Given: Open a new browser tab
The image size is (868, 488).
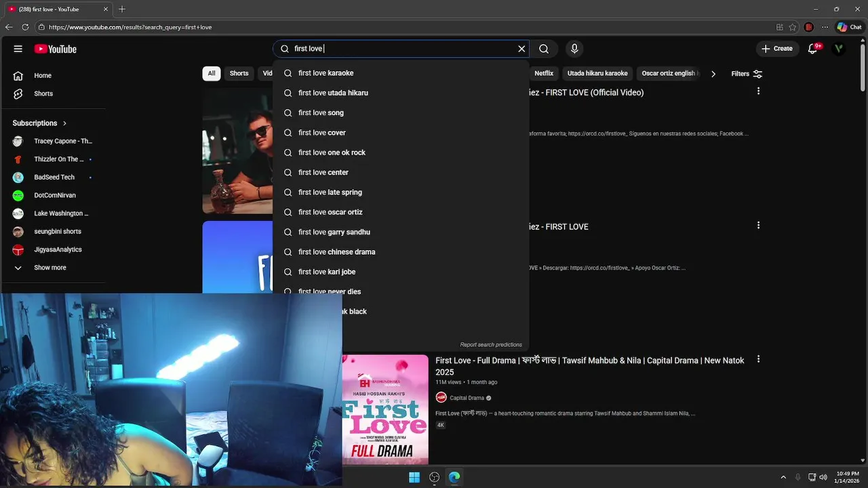Looking at the screenshot, I should [x=122, y=9].
